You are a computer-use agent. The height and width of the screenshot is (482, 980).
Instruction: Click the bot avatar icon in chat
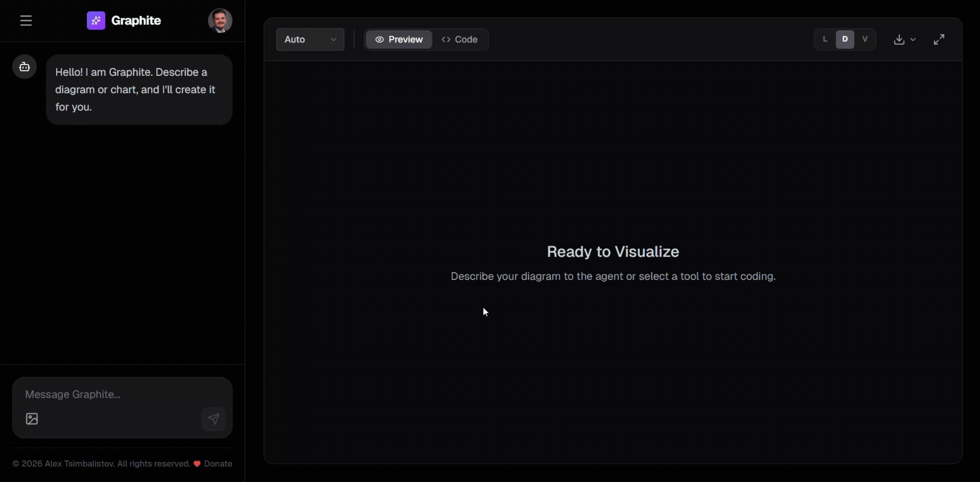(25, 67)
